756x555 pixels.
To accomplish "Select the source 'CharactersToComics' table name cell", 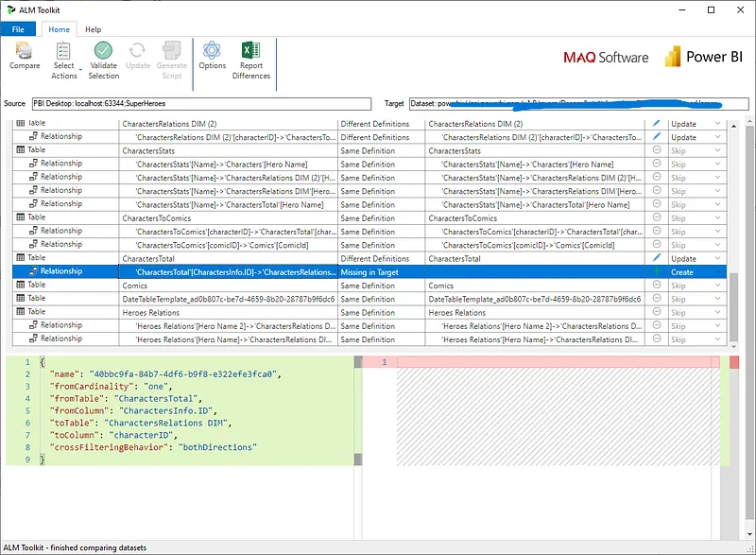I will point(228,218).
